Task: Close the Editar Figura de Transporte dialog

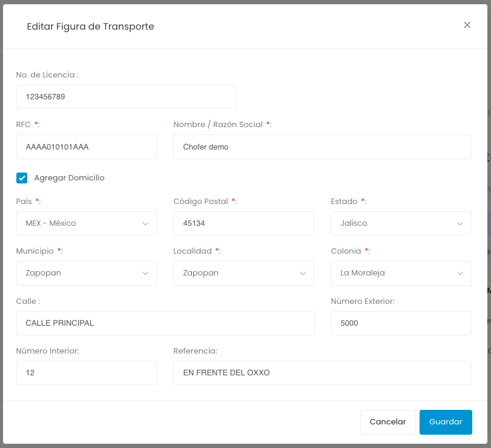Action: tap(467, 25)
